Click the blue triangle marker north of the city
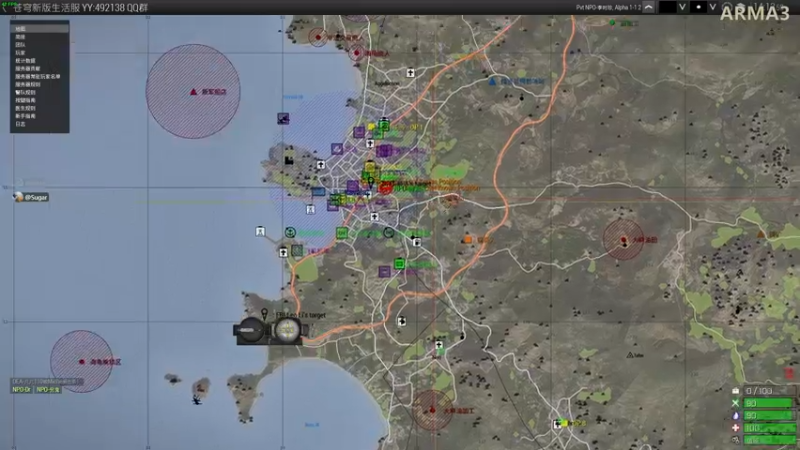The height and width of the screenshot is (450, 800). coord(492,81)
